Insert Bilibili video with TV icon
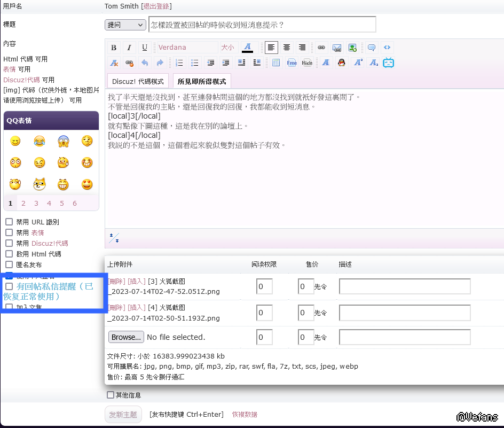The height and width of the screenshot is (428, 504). tap(388, 63)
